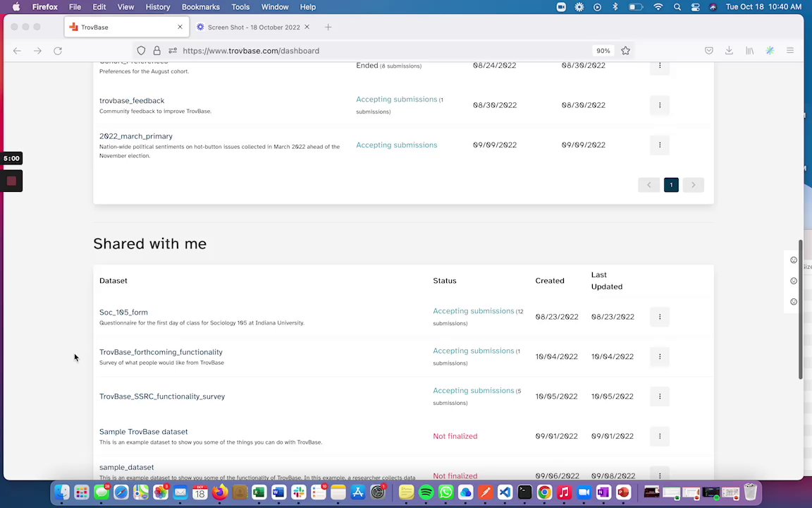Open the colorful star extension icon

coord(770,51)
